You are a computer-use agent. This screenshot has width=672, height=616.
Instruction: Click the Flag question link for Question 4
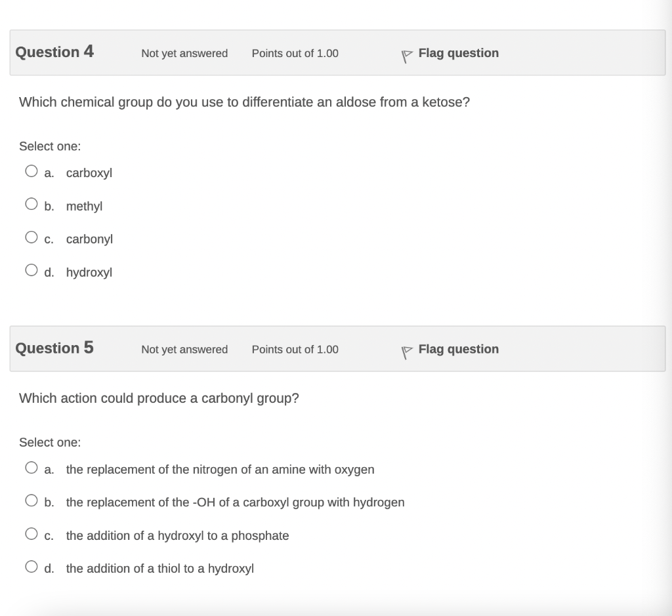pyautogui.click(x=458, y=53)
